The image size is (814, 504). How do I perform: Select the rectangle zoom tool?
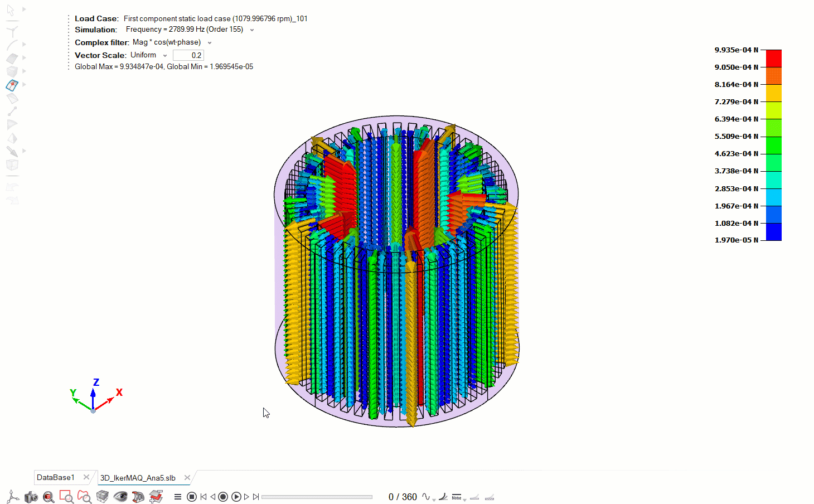[x=66, y=497]
